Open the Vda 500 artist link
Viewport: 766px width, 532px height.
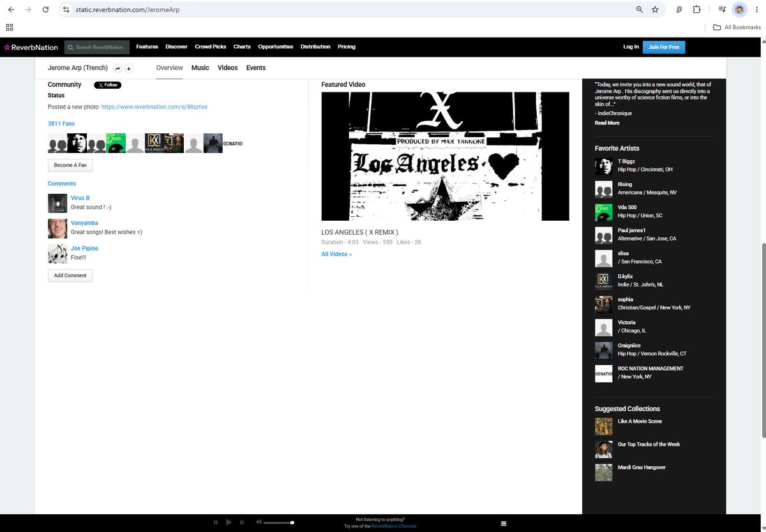click(x=627, y=207)
